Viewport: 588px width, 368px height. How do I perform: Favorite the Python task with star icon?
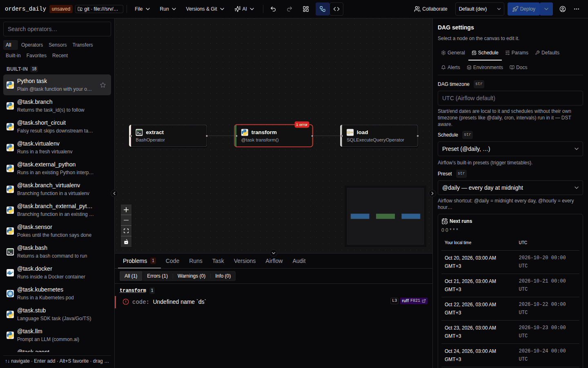103,85
